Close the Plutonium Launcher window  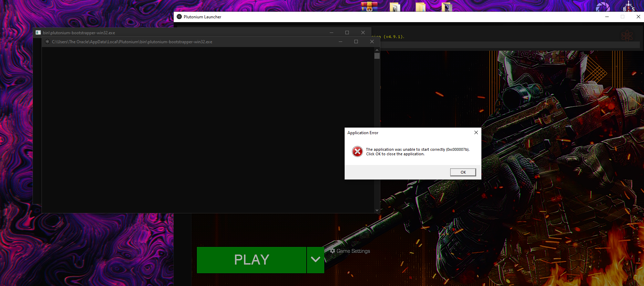[x=638, y=17]
